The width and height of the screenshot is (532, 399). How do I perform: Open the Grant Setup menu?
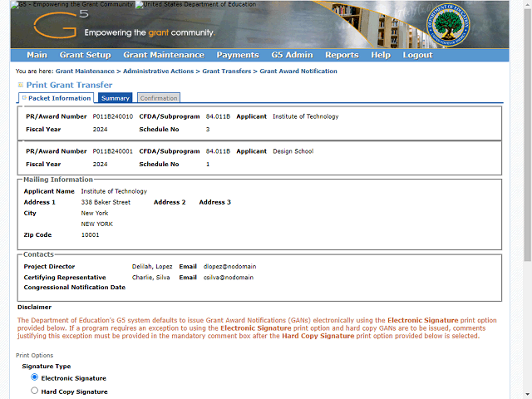pyautogui.click(x=85, y=55)
